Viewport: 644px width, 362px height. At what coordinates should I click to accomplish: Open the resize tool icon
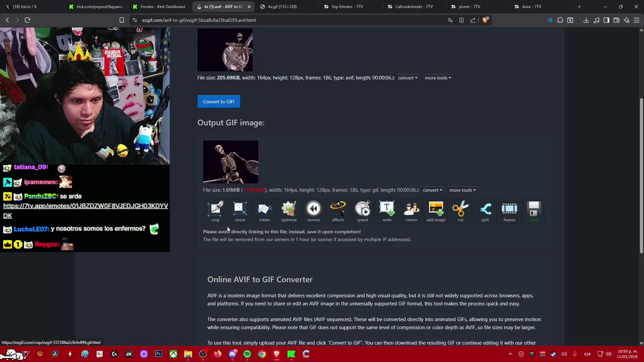[x=240, y=211]
